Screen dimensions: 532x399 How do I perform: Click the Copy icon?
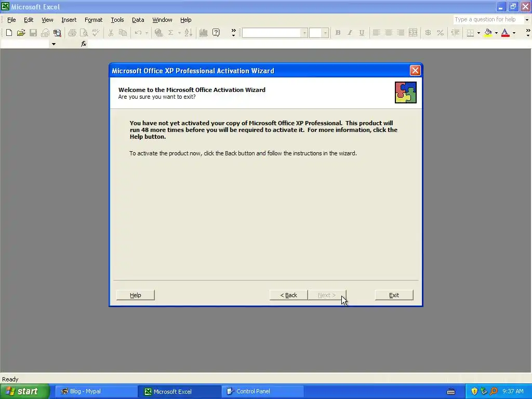123,33
